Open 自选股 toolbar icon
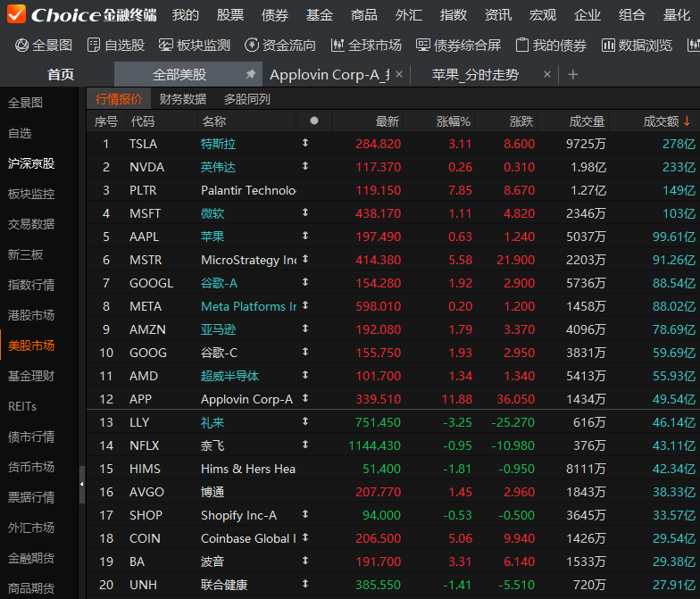 [93, 45]
